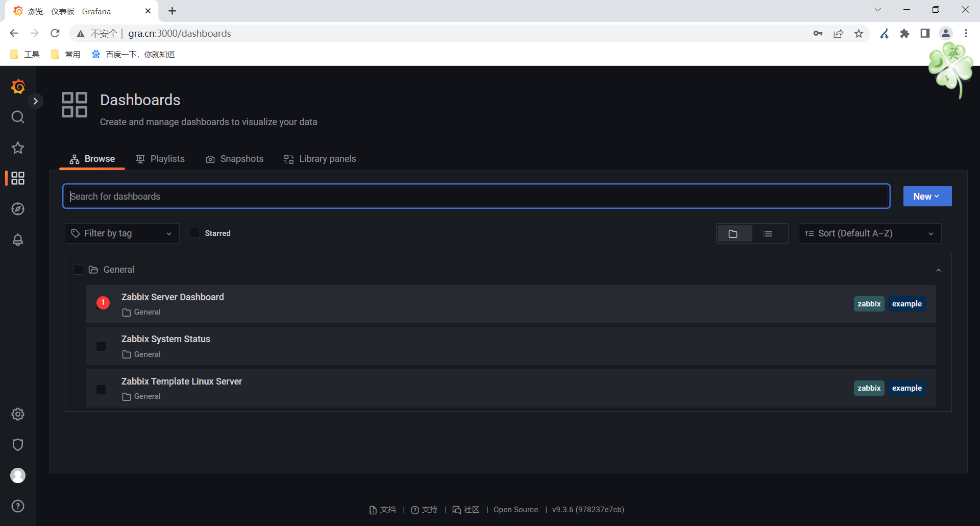Open tab search dropdown arrow
This screenshot has width=980, height=526.
(x=877, y=10)
